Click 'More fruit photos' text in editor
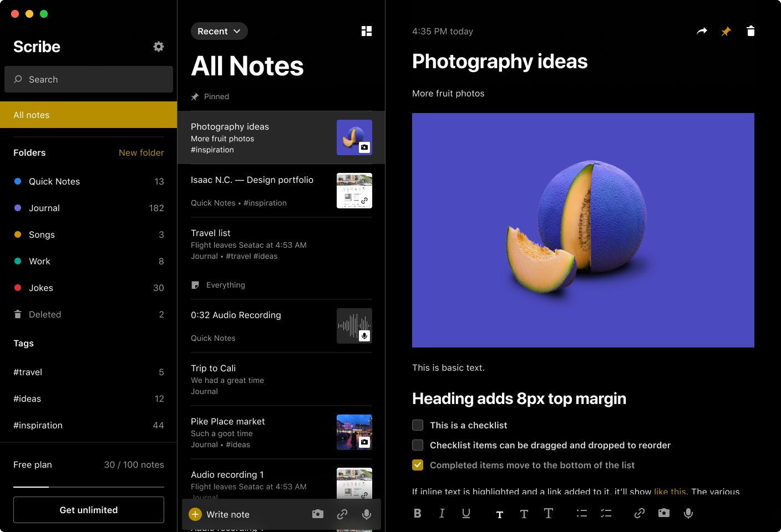Screen dimensions: 781x532 [448, 93]
